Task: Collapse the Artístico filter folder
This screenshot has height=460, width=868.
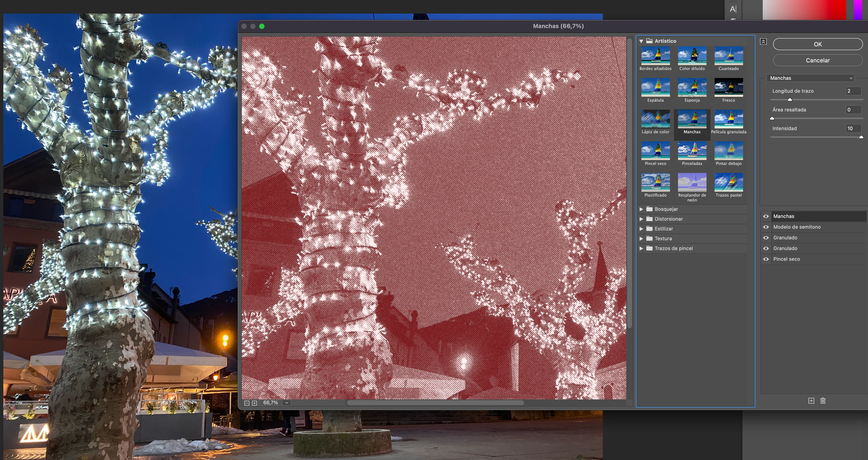Action: (641, 41)
